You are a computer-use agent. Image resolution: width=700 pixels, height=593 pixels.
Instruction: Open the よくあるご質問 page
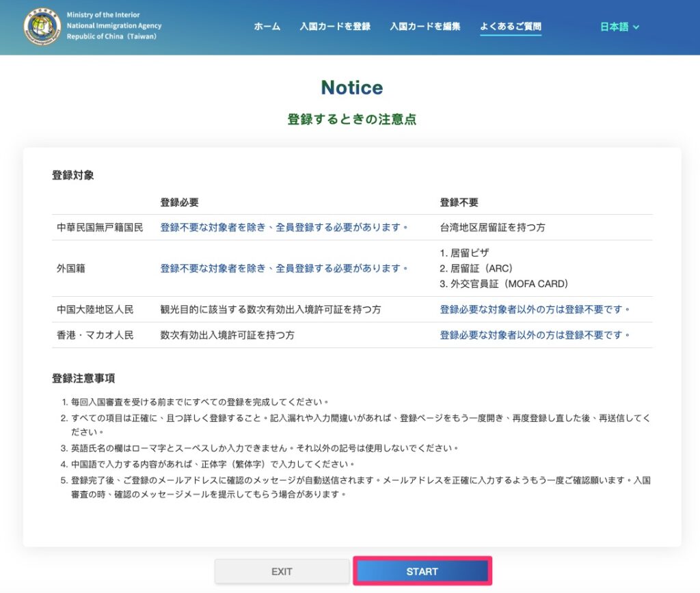coord(511,27)
